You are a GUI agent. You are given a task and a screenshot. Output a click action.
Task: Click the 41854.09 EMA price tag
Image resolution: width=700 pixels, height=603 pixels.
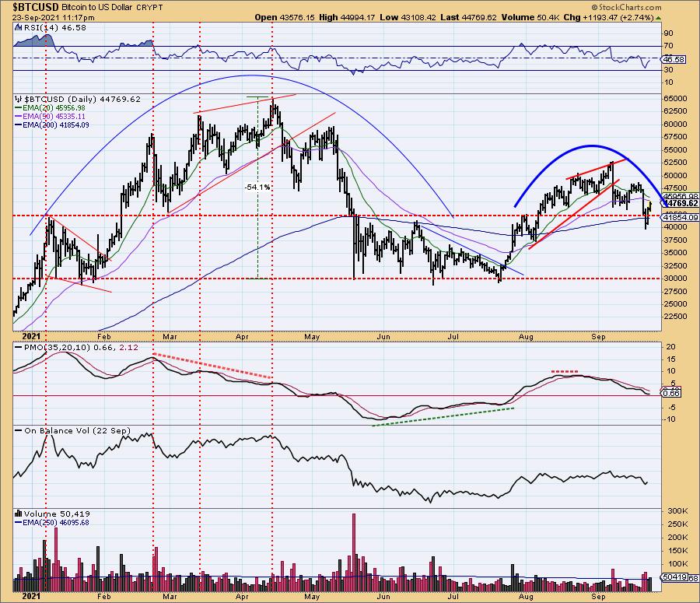tap(681, 218)
